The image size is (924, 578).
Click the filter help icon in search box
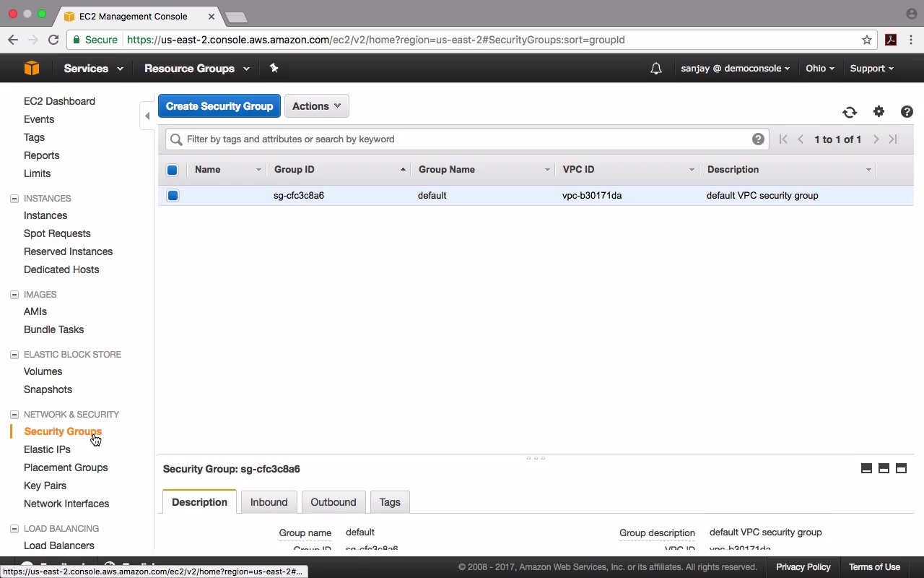[758, 139]
